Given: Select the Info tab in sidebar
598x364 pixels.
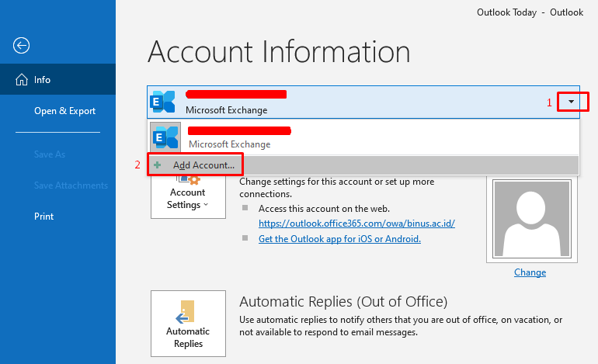Looking at the screenshot, I should [x=58, y=79].
